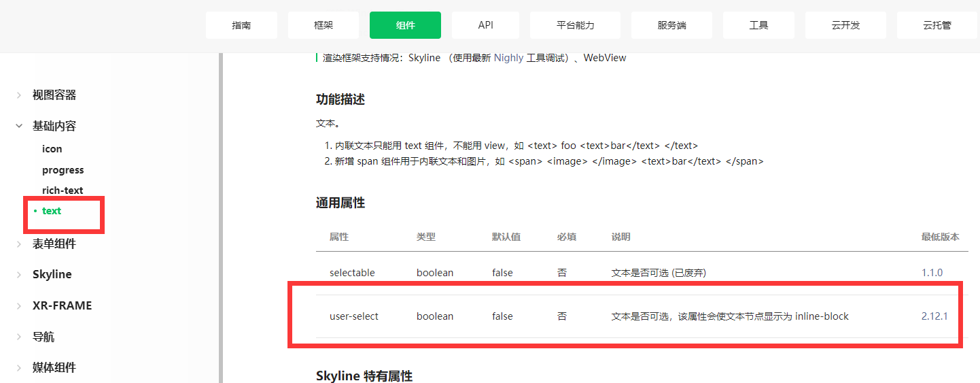Click false default in selectable row
980x383 pixels.
coord(502,273)
